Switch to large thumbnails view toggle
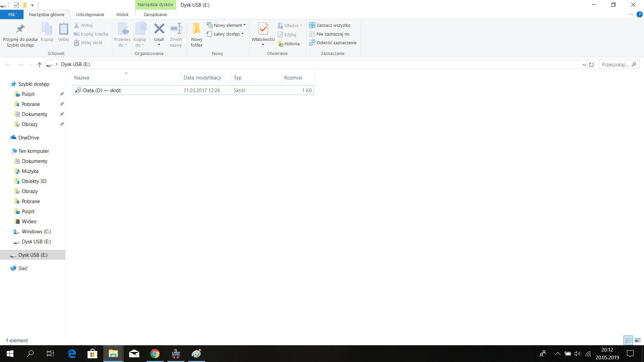Image resolution: width=644 pixels, height=362 pixels. tap(638, 340)
